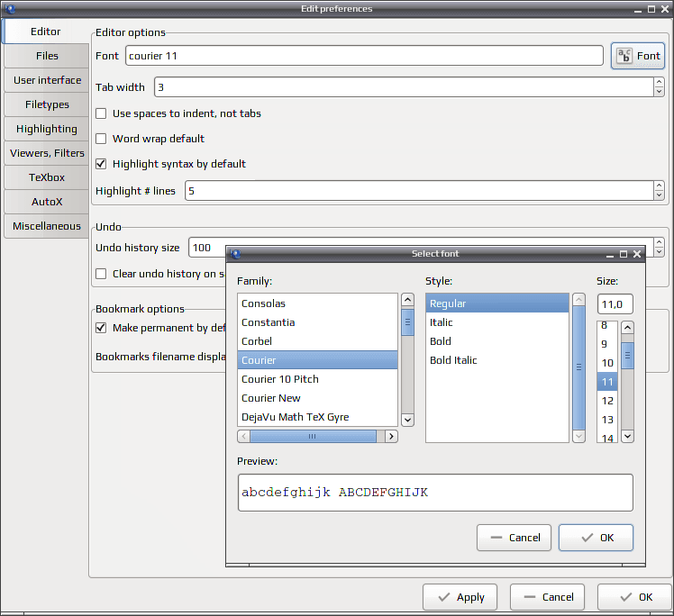Pick font size 12
The width and height of the screenshot is (674, 616).
(x=607, y=401)
